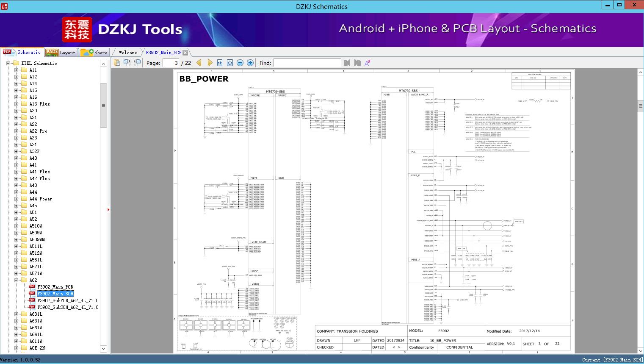Click the app icon in title bar
This screenshot has height=364, width=644.
click(x=4, y=6)
